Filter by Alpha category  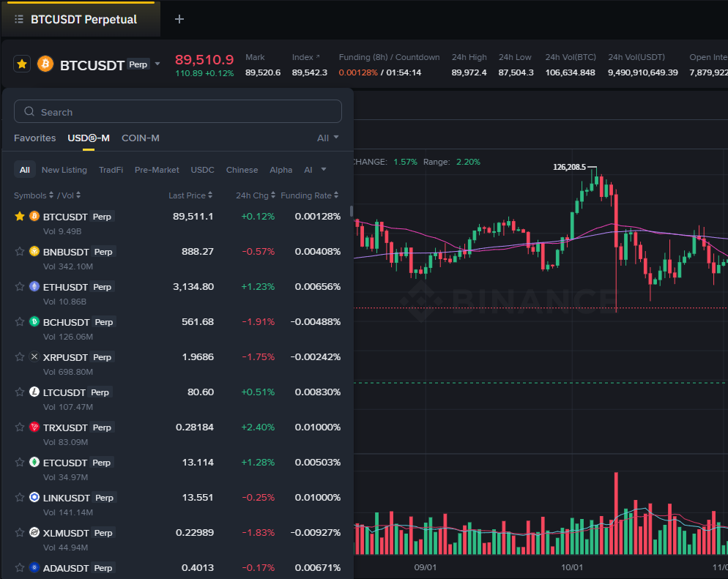(281, 170)
